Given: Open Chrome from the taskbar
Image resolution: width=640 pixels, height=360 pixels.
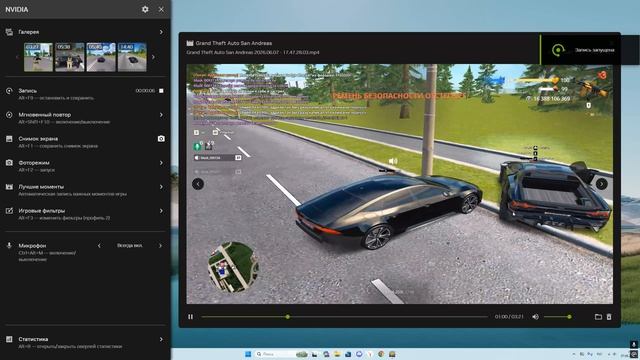Looking at the screenshot, I should coord(381,354).
